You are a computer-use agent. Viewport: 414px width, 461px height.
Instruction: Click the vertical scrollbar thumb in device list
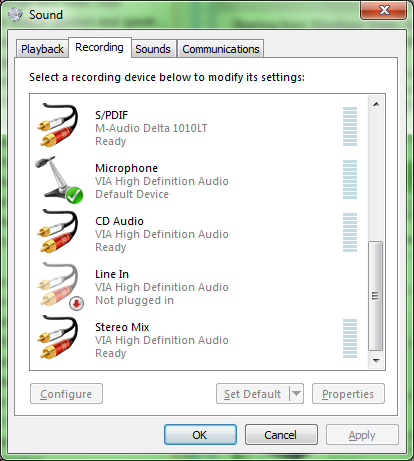[x=376, y=296]
